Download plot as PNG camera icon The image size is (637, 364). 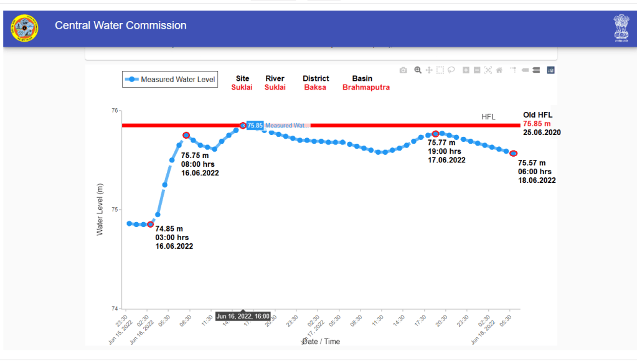pos(403,70)
